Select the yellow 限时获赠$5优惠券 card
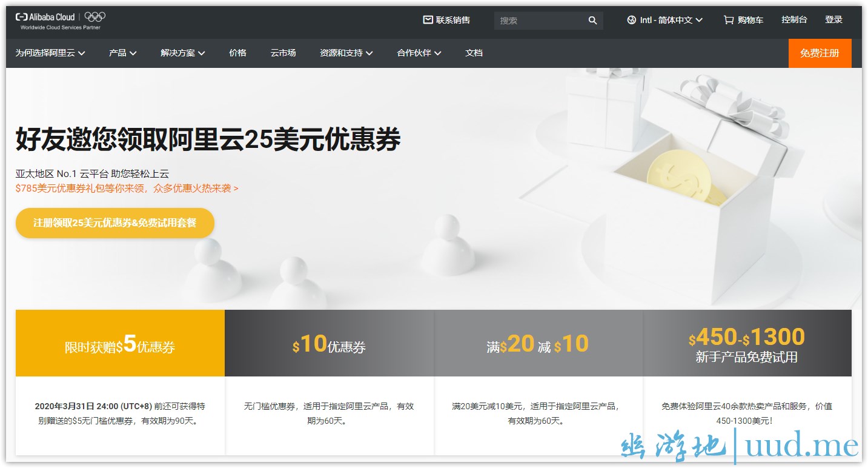 click(120, 344)
